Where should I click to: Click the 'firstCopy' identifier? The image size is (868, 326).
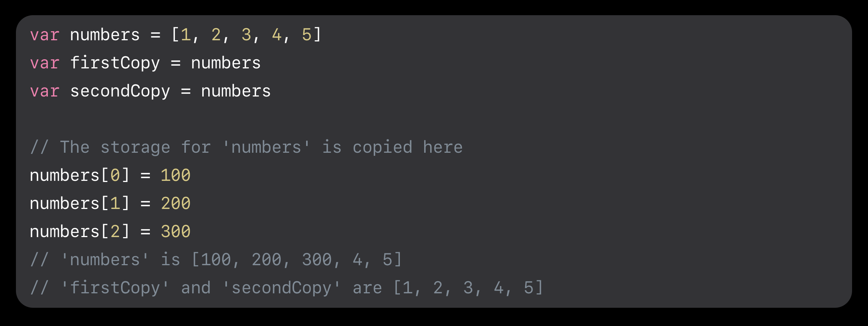coord(115,63)
